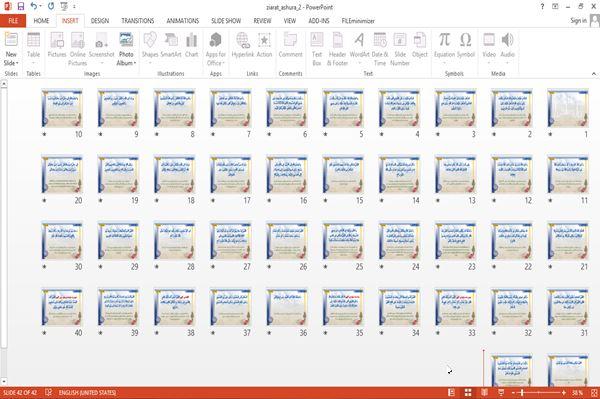
Task: Insert a Comment
Action: pos(290,45)
